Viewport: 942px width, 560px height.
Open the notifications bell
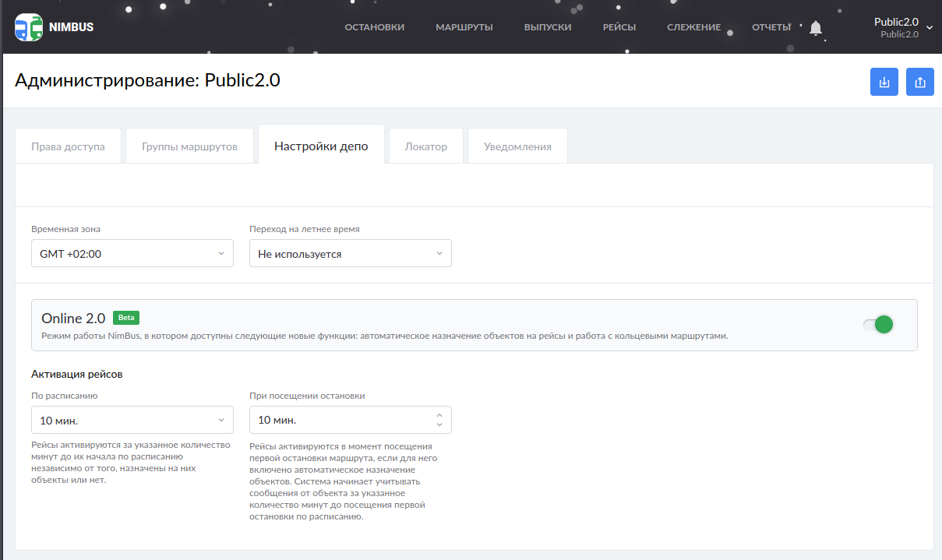pyautogui.click(x=816, y=28)
